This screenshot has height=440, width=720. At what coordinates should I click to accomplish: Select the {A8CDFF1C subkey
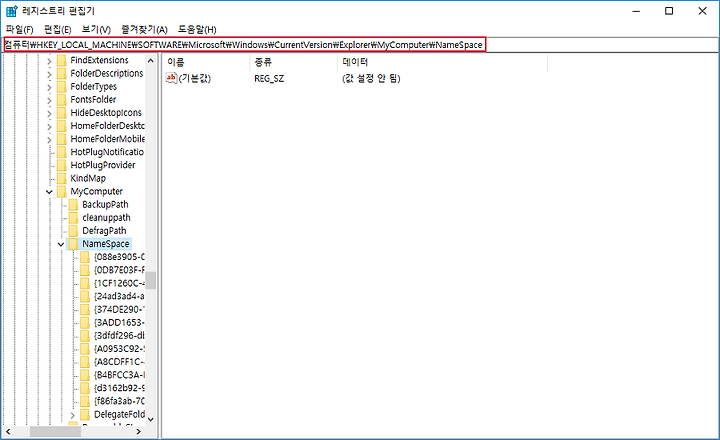119,362
